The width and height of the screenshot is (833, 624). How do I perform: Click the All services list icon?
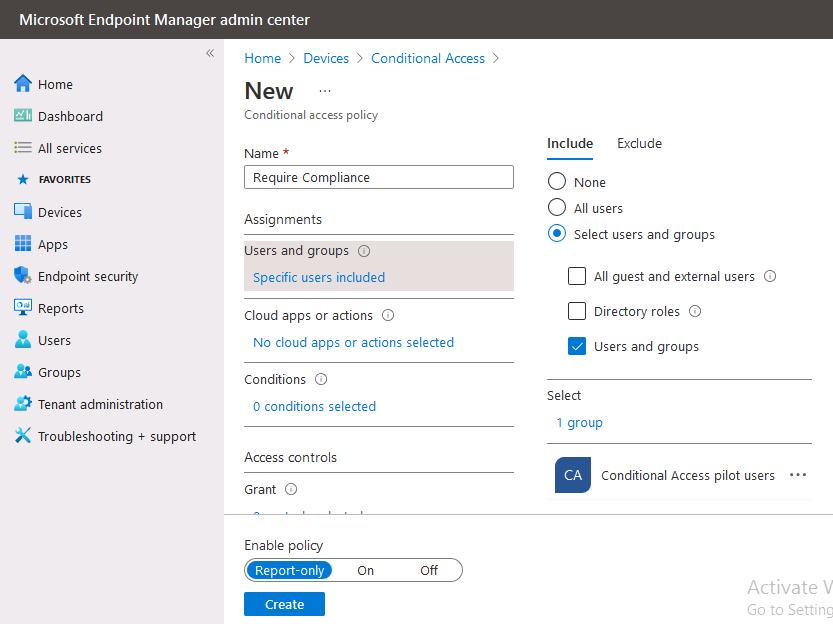pos(23,148)
